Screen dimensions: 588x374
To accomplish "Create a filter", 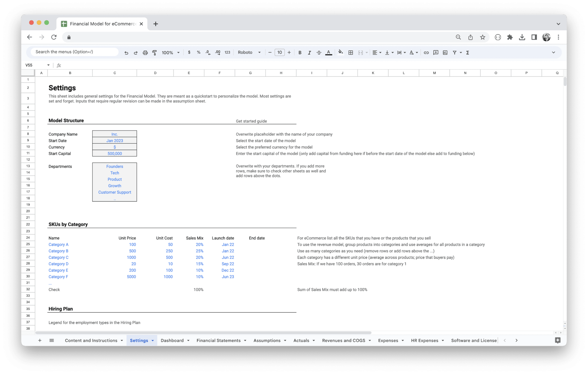I will (x=455, y=52).
